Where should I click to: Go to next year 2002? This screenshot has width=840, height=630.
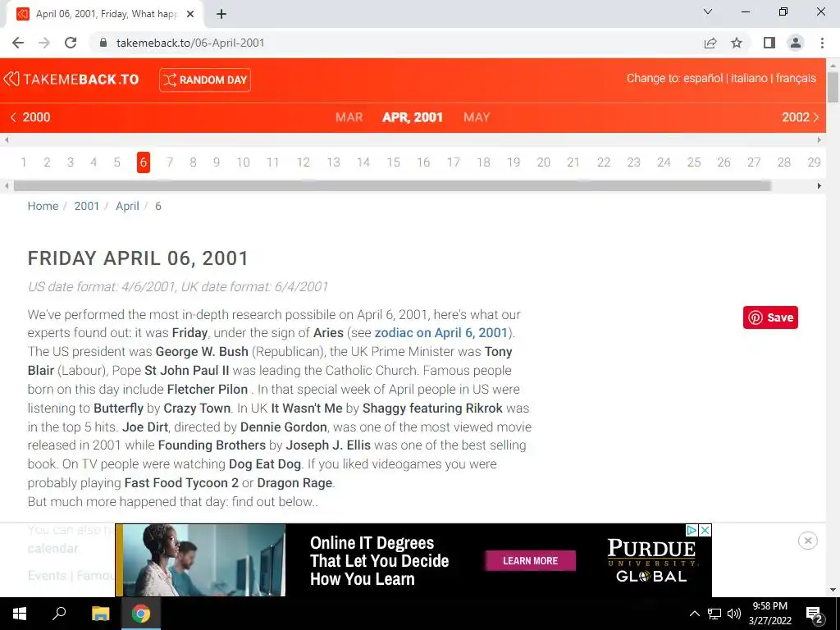coord(801,117)
